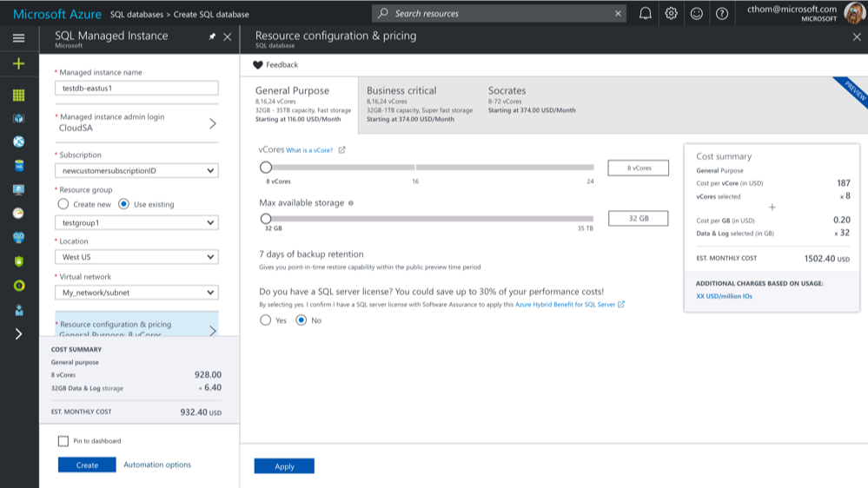Click the smiley feedback icon in top bar

pyautogui.click(x=696, y=13)
